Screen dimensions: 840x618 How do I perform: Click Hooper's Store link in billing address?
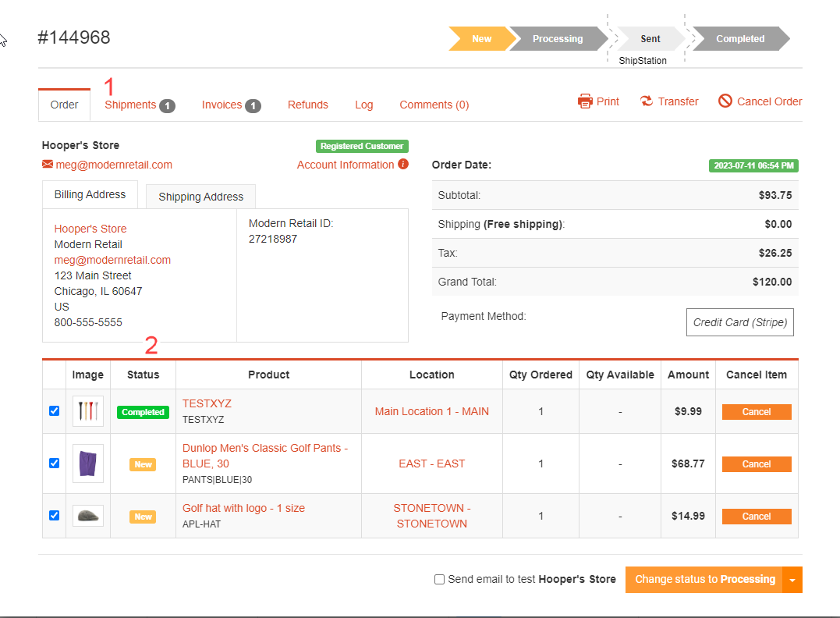pyautogui.click(x=90, y=229)
